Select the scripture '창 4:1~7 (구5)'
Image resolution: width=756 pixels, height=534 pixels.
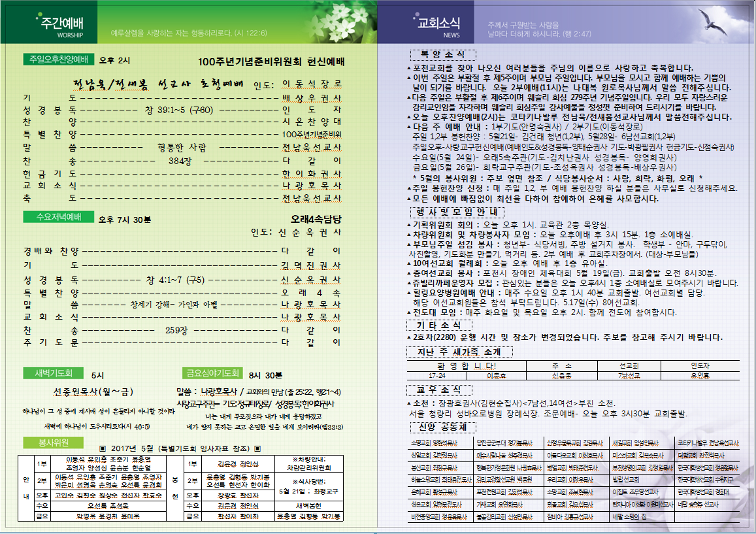(x=175, y=280)
